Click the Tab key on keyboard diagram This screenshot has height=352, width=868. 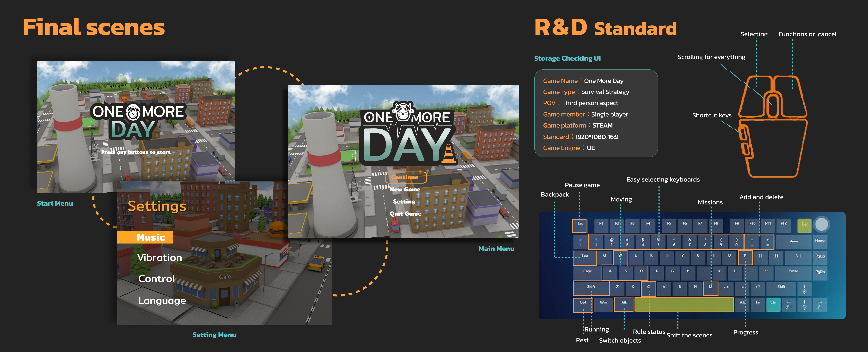tap(584, 258)
